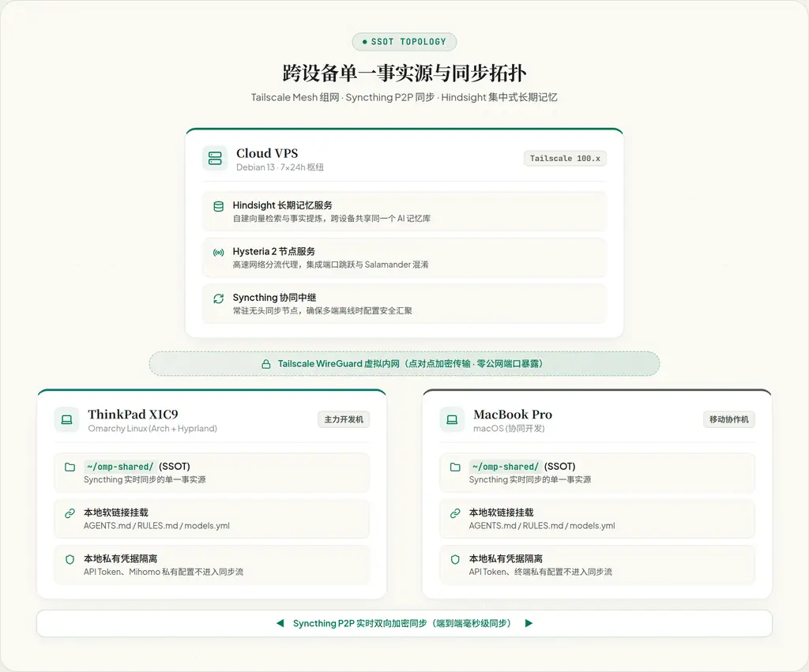Click AGENTS.md / RULES.md text in ThinkPad card
This screenshot has width=809, height=672.
click(x=157, y=526)
